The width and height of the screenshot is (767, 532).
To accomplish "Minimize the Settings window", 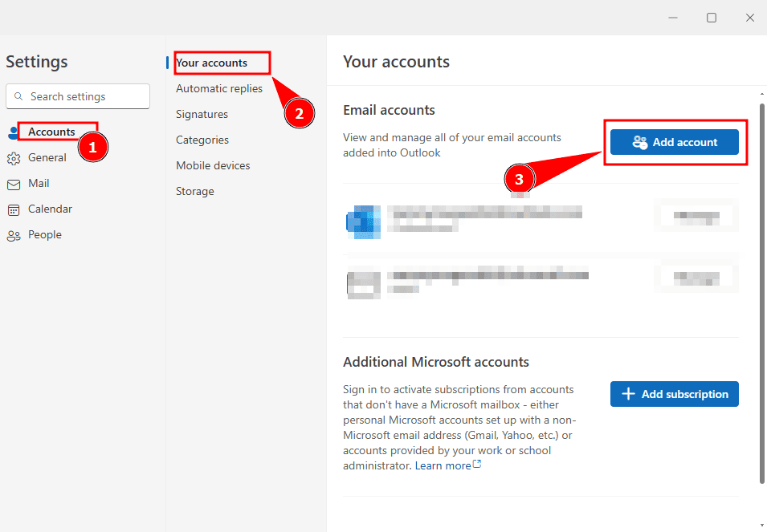I will click(673, 18).
